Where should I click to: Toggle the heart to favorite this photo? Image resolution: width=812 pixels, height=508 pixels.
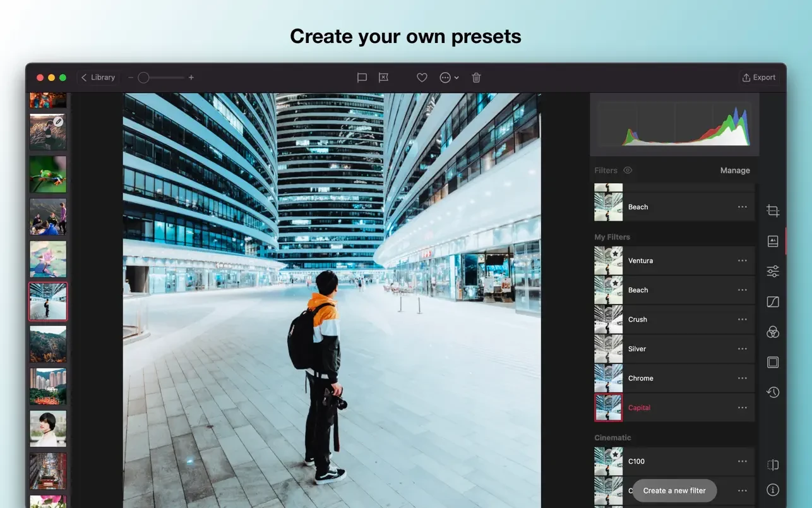(421, 77)
